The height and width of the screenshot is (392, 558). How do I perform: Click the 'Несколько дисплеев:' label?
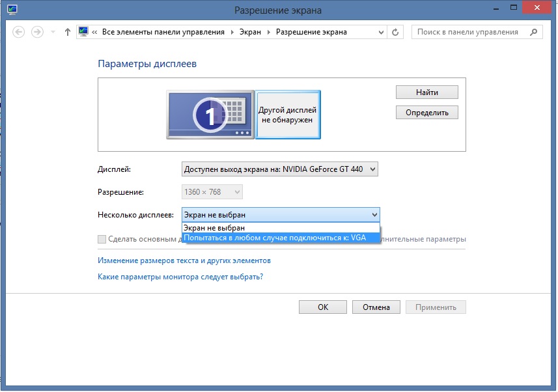135,215
